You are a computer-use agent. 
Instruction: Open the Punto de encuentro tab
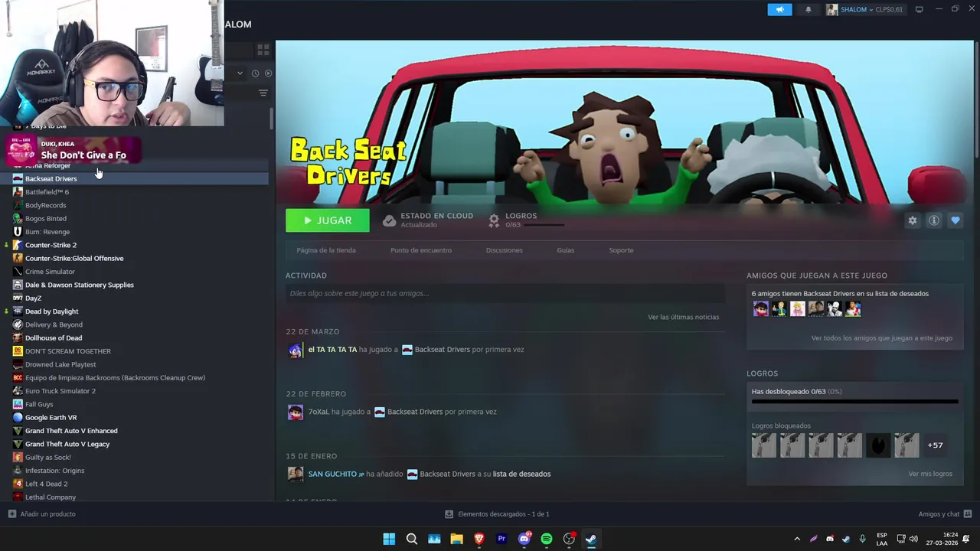[x=421, y=250]
